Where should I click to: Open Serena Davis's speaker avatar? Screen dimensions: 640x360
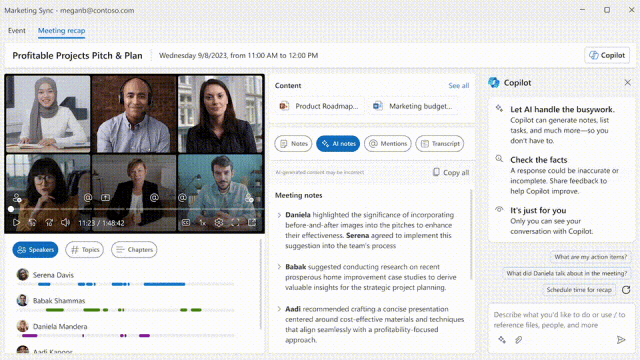point(22,274)
